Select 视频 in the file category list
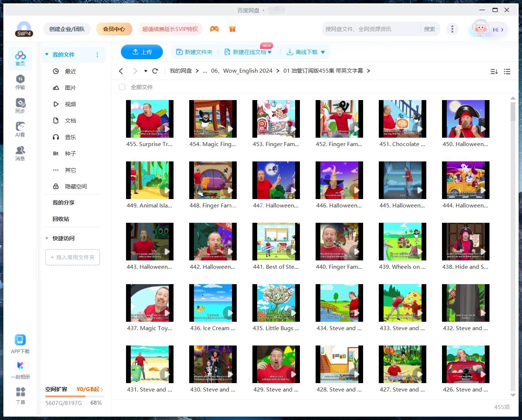This screenshot has height=420, width=522. tap(70, 104)
